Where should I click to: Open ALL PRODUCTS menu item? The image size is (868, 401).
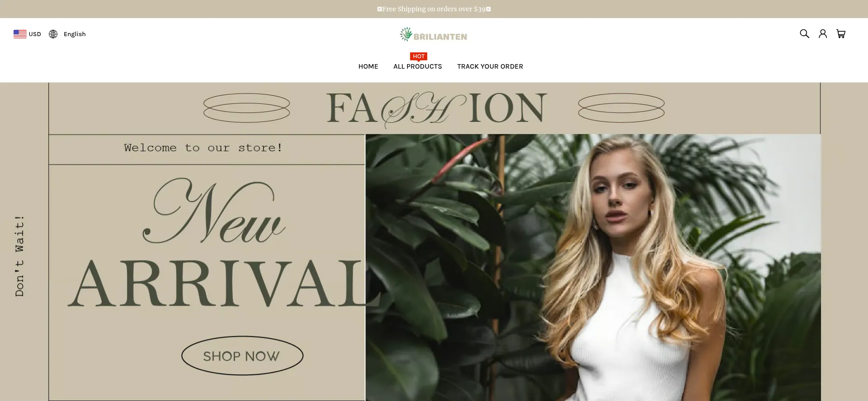(x=417, y=66)
